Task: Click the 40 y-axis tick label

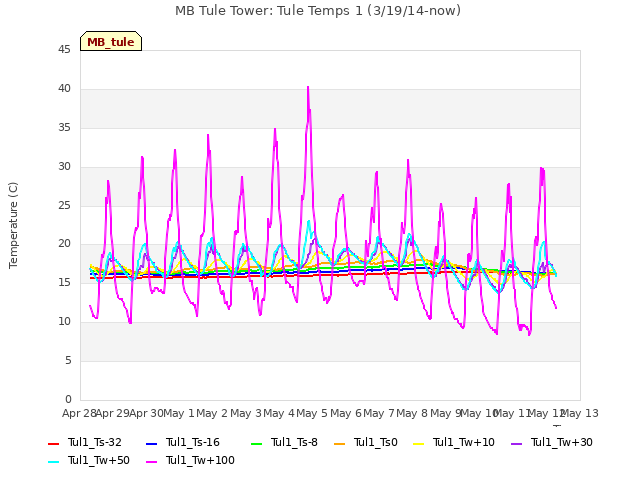Action: click(64, 89)
